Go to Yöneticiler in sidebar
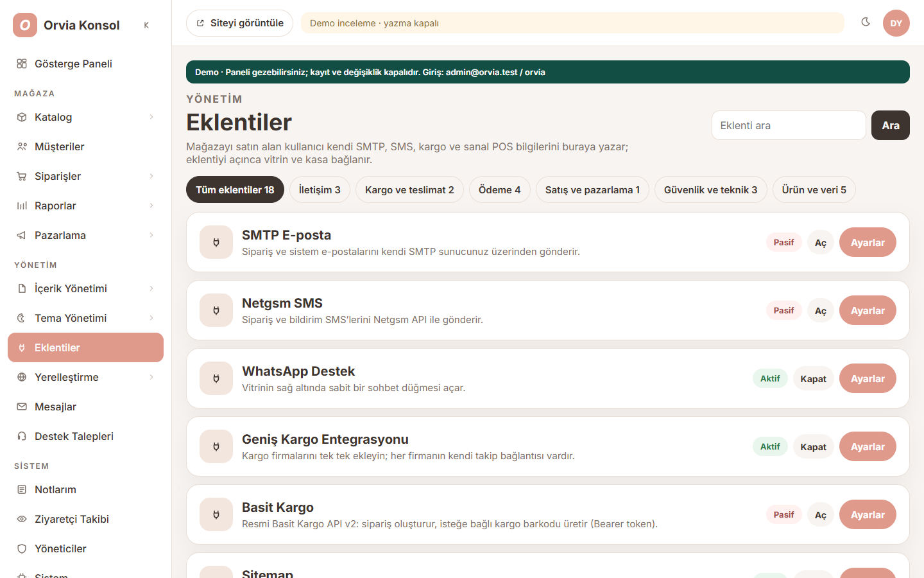Screen dimensions: 924x578 coord(85,548)
